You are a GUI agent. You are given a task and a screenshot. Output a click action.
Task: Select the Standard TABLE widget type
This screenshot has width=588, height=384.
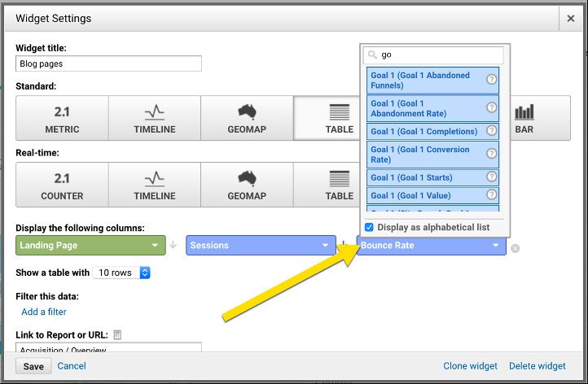tap(327, 118)
